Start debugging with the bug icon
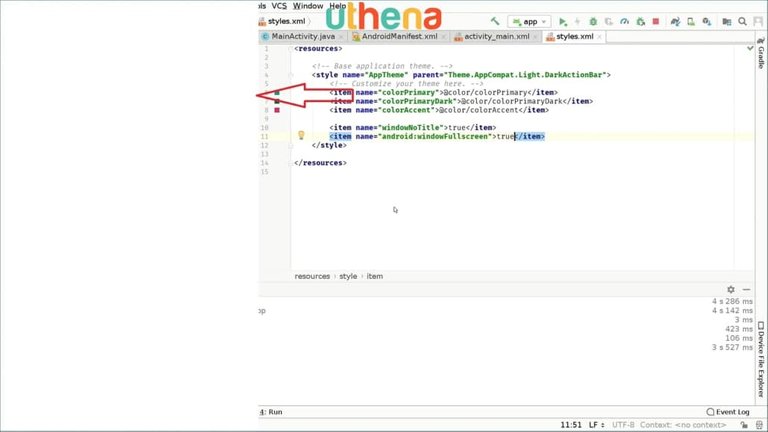Viewport: 768px width, 432px height. pyautogui.click(x=593, y=22)
